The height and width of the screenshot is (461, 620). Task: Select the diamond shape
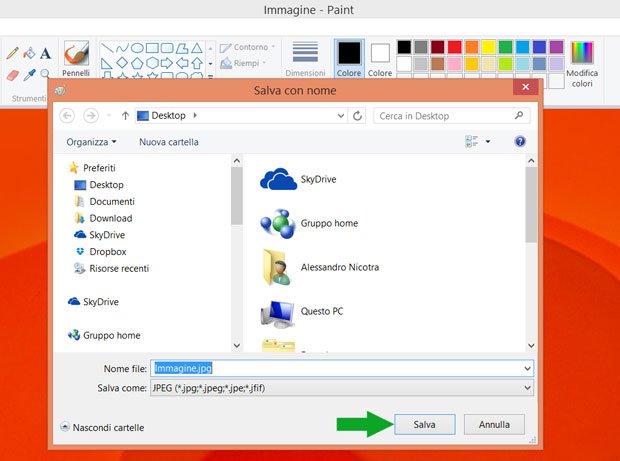click(x=122, y=63)
